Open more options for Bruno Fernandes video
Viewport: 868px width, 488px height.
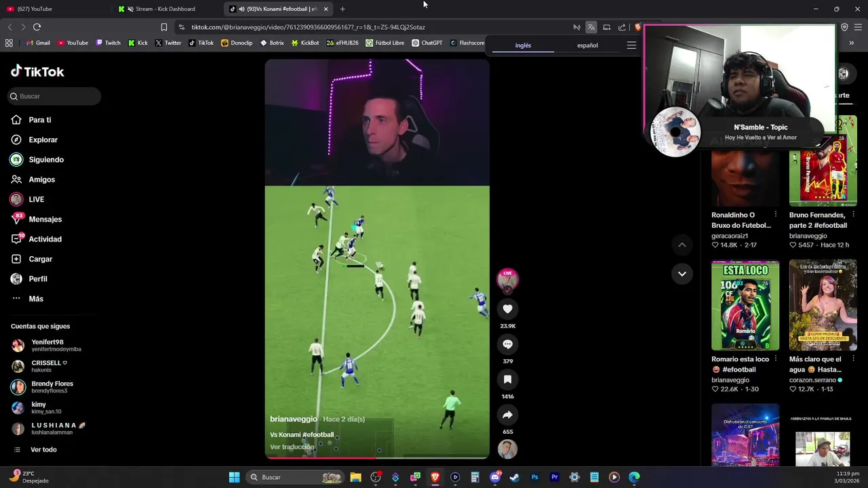click(x=853, y=215)
